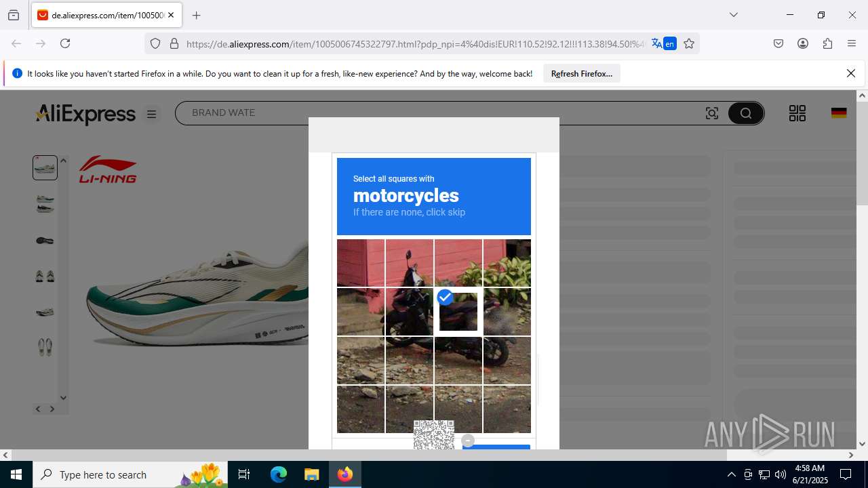This screenshot has height=488, width=868.
Task: Switch to Firefox in the taskbar
Action: [x=345, y=474]
